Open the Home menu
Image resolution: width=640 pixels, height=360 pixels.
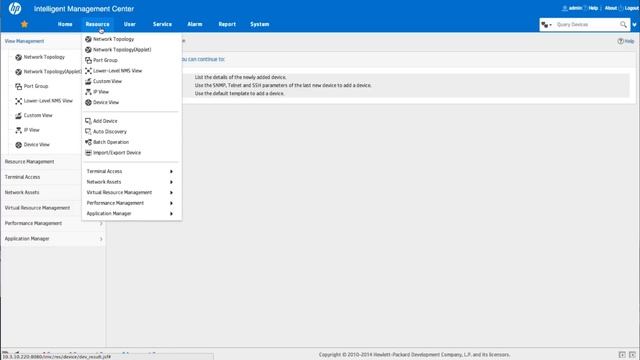point(65,24)
